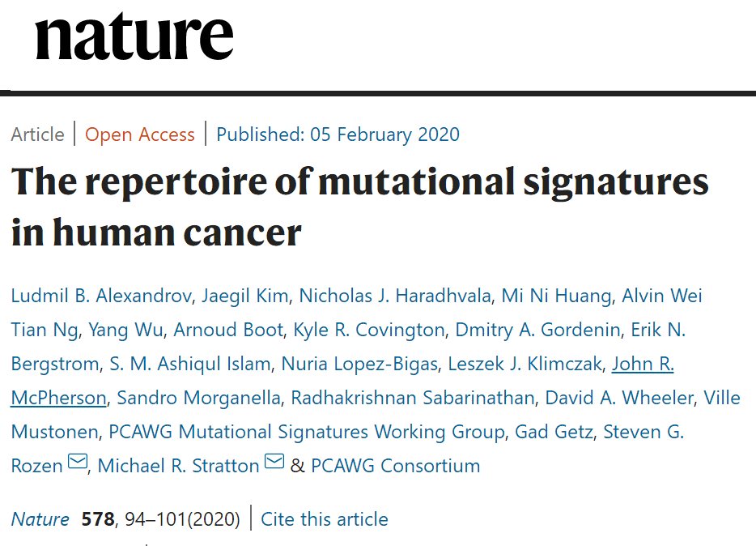Select author Jaegil Kim
Image resolution: width=756 pixels, height=546 pixels.
tap(244, 296)
